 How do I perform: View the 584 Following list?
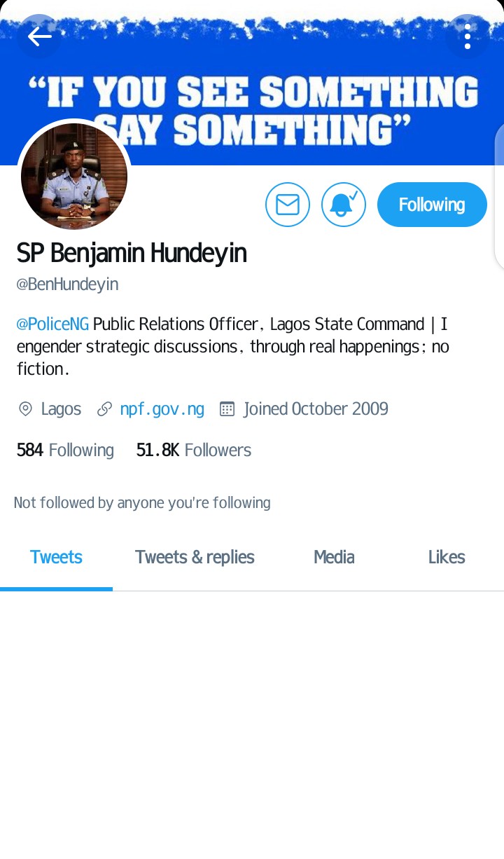pyautogui.click(x=65, y=450)
